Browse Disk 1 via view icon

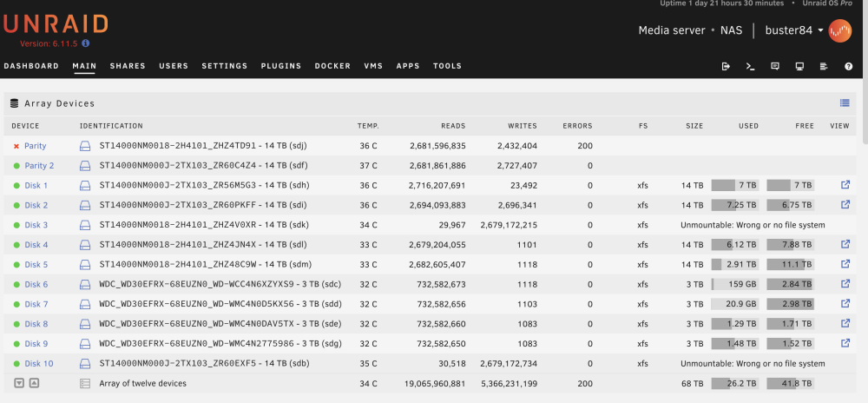(x=845, y=185)
